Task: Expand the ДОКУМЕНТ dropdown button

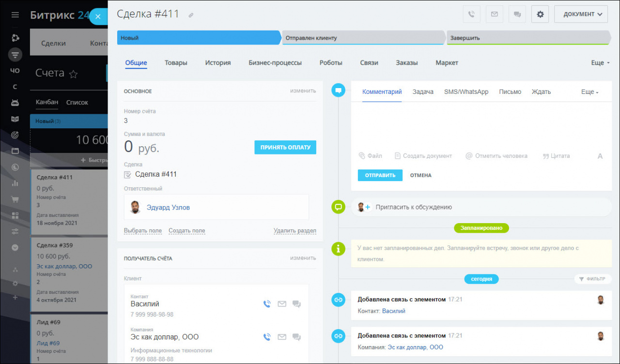Action: pyautogui.click(x=581, y=14)
